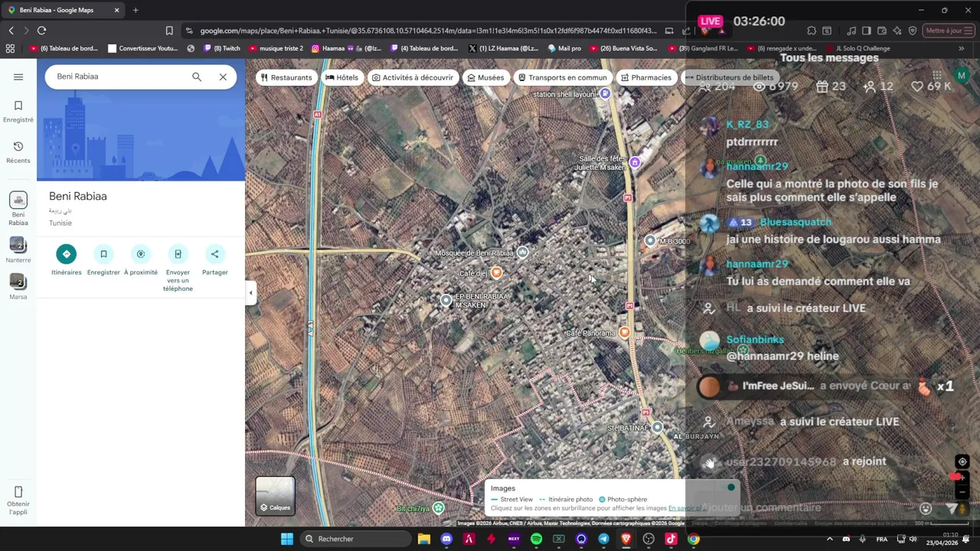Collapse the side panel with arrow
The height and width of the screenshot is (551, 980).
pos(250,292)
